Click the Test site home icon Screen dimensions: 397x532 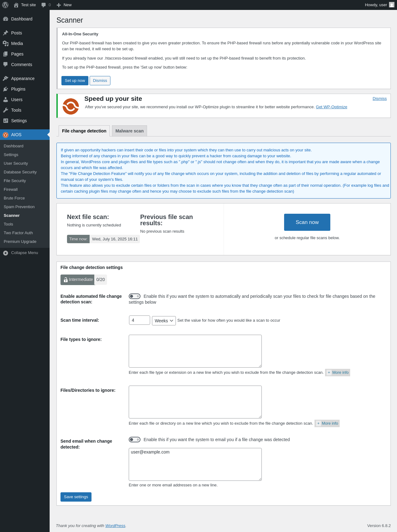[x=16, y=5]
